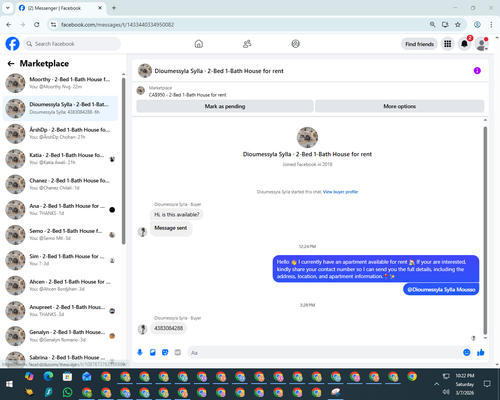Click the More options button
Image resolution: width=500 pixels, height=400 pixels.
coord(399,106)
